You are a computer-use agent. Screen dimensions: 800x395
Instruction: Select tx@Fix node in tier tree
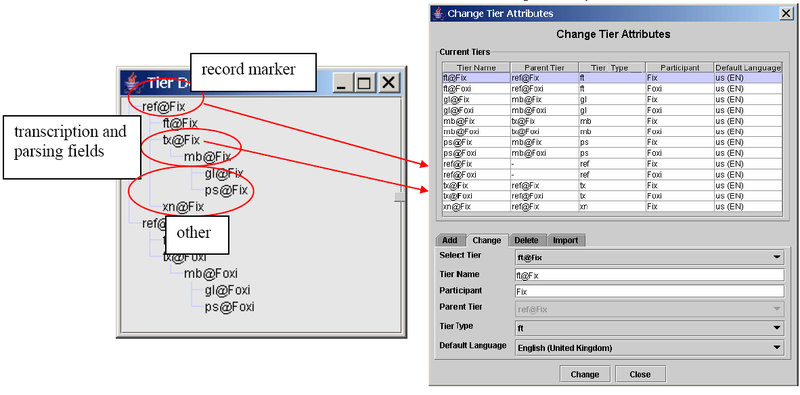point(181,140)
